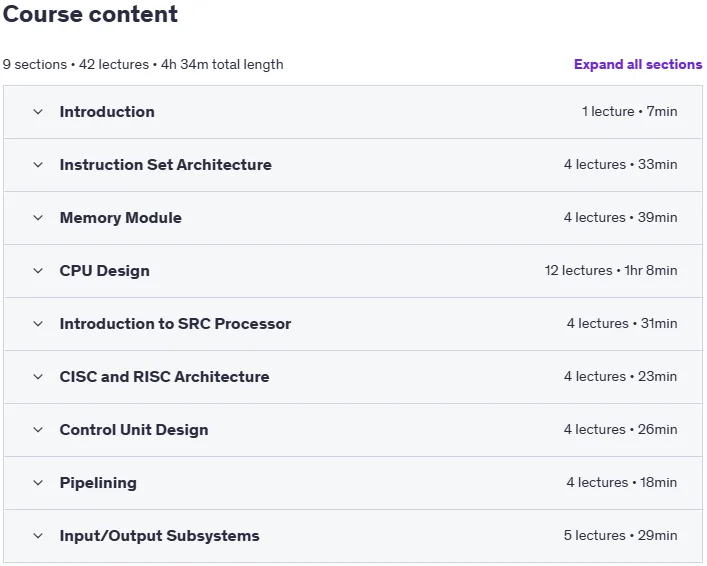
Task: Expand the Pipelining section chevron
Action: tap(38, 483)
